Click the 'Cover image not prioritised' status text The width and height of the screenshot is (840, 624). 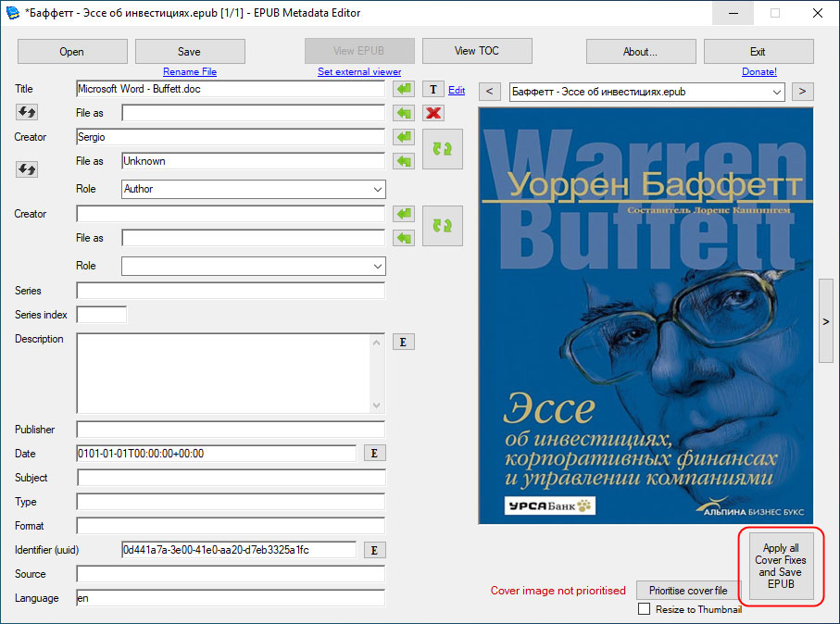[558, 591]
